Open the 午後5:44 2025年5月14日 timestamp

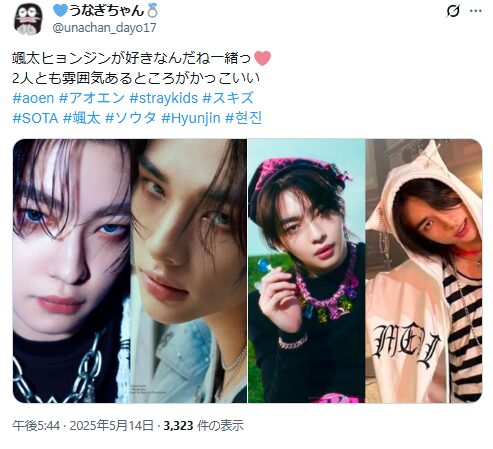(x=83, y=426)
